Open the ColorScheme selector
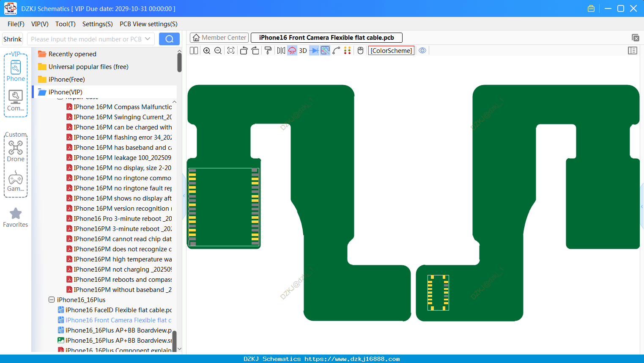The width and height of the screenshot is (644, 363). pyautogui.click(x=391, y=51)
